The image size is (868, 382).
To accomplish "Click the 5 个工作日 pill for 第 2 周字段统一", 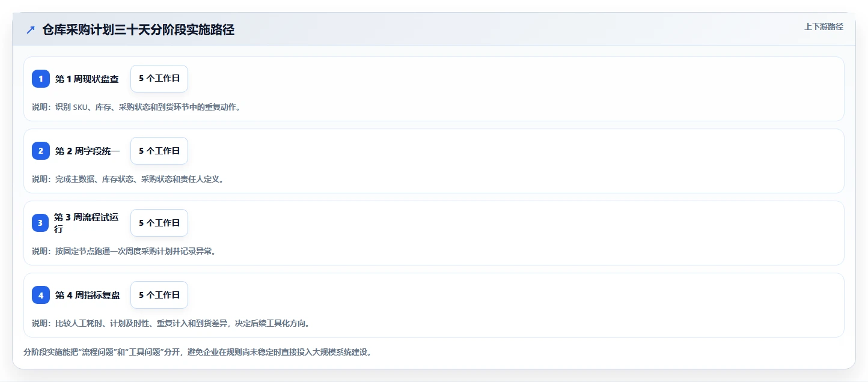I will point(159,151).
